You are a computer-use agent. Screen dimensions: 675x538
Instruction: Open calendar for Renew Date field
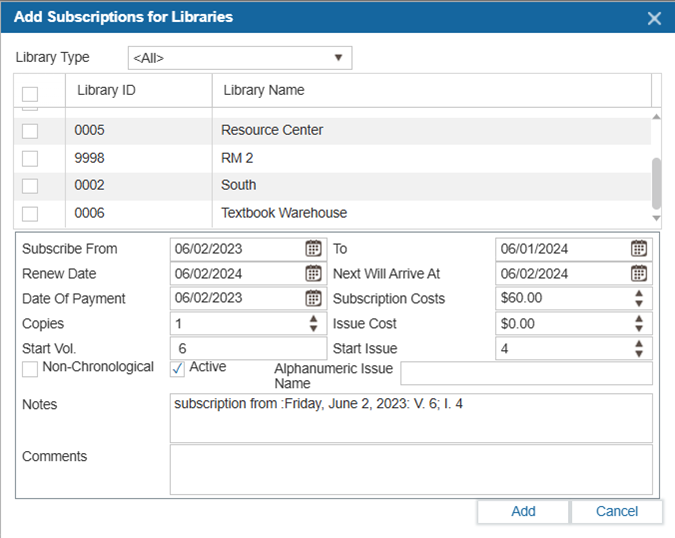(313, 274)
